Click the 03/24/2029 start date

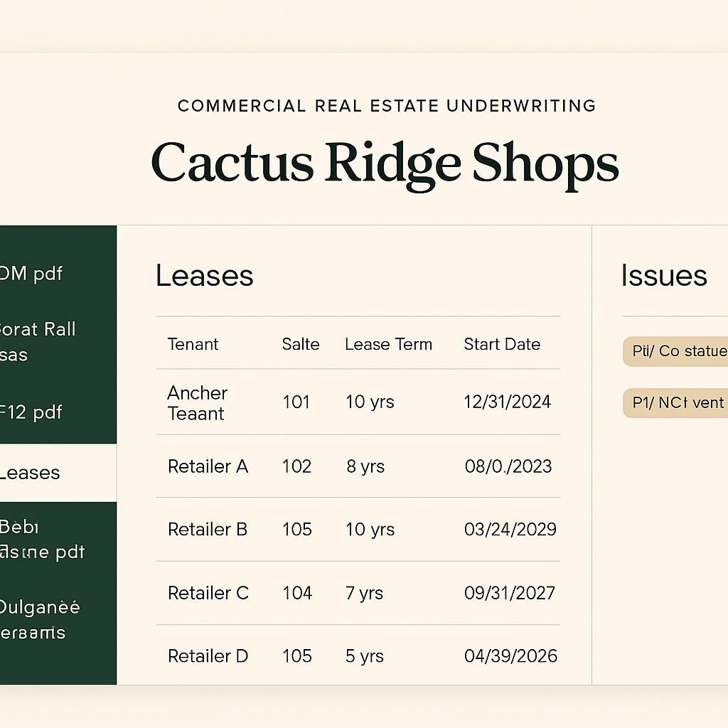pyautogui.click(x=510, y=529)
